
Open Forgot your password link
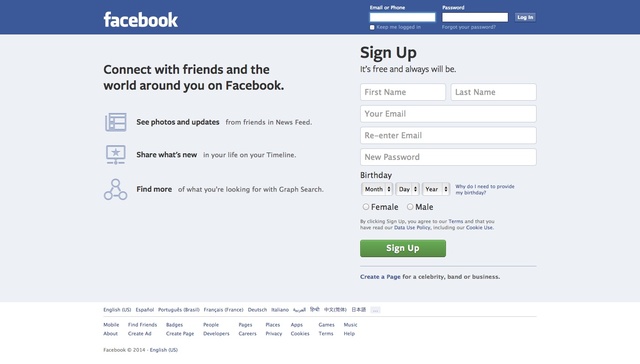pos(469,27)
